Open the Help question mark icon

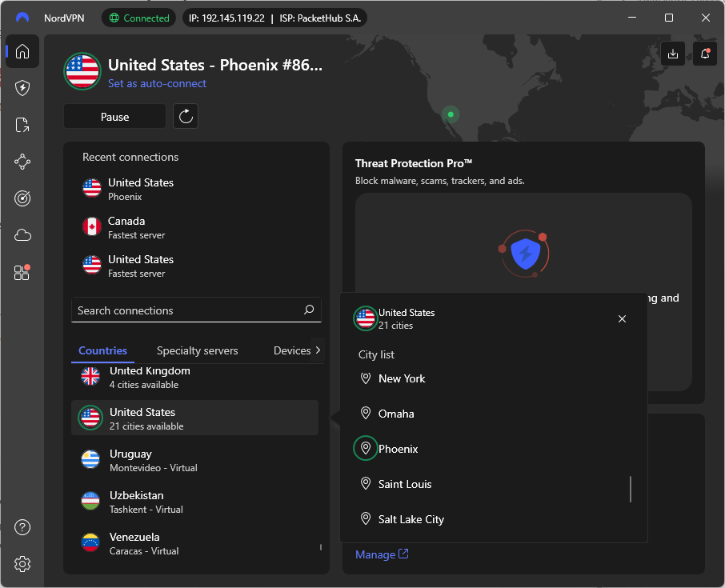click(x=22, y=527)
